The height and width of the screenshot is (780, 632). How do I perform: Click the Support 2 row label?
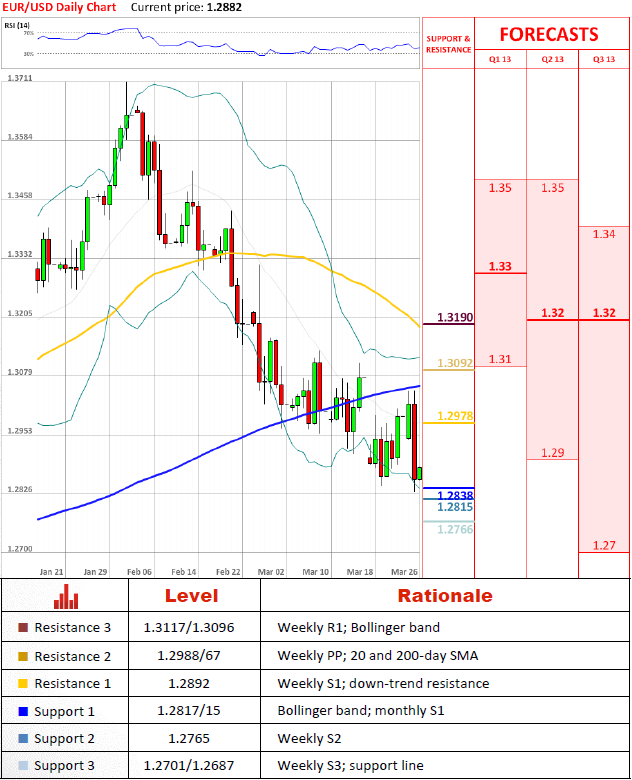[x=64, y=739]
